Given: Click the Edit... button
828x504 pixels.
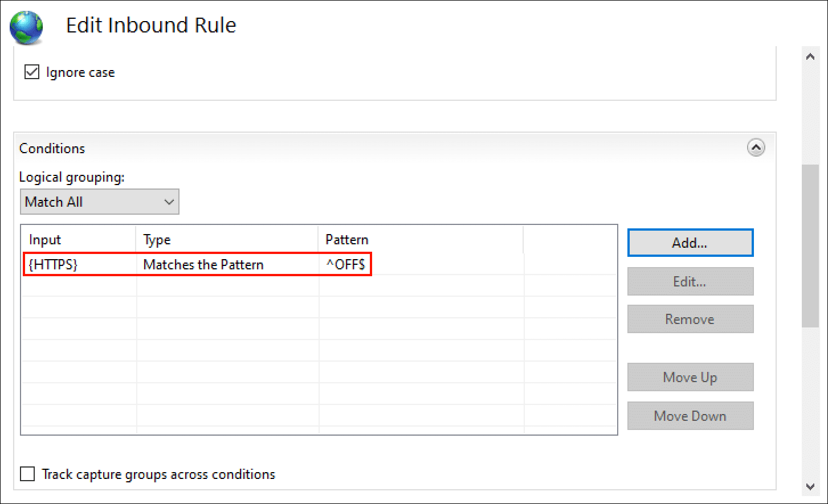Looking at the screenshot, I should pyautogui.click(x=690, y=281).
